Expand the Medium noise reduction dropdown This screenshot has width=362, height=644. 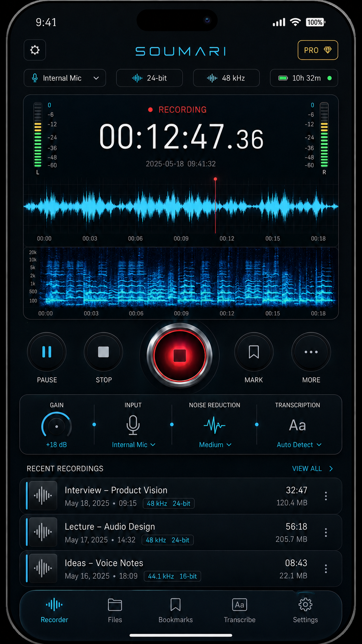tap(215, 445)
